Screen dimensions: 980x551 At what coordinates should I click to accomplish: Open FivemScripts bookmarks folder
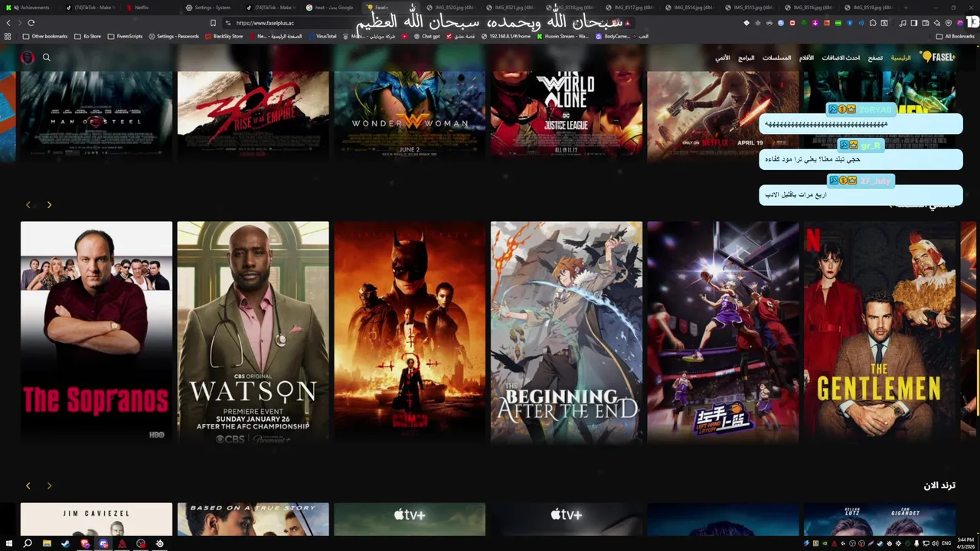pos(125,36)
